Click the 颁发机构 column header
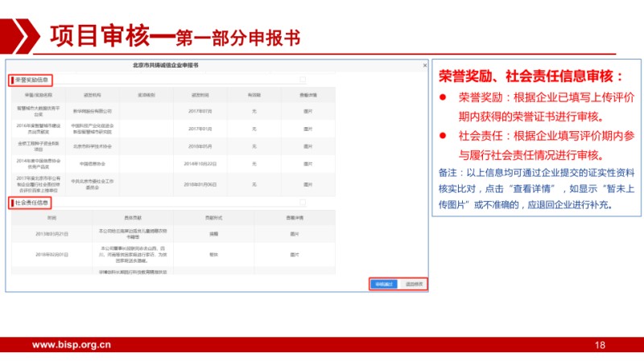644x361 pixels. [92, 94]
